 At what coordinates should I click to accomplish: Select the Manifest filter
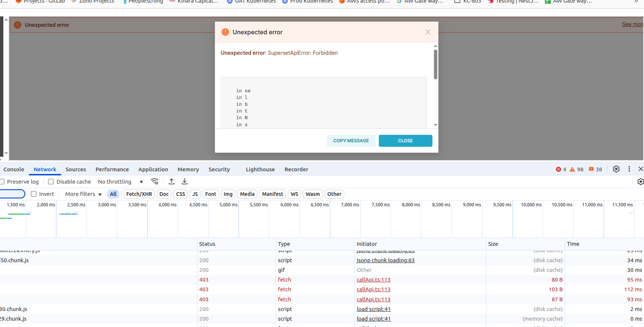(273, 194)
